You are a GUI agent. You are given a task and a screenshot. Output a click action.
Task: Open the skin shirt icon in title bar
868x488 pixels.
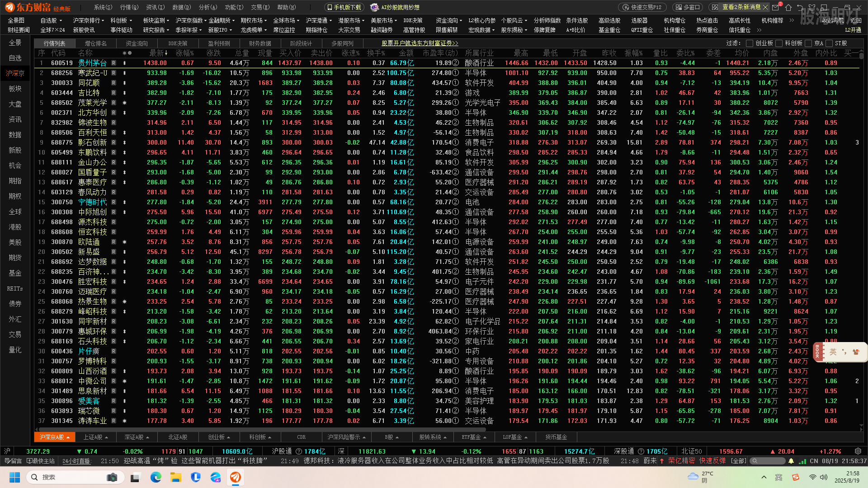812,7
